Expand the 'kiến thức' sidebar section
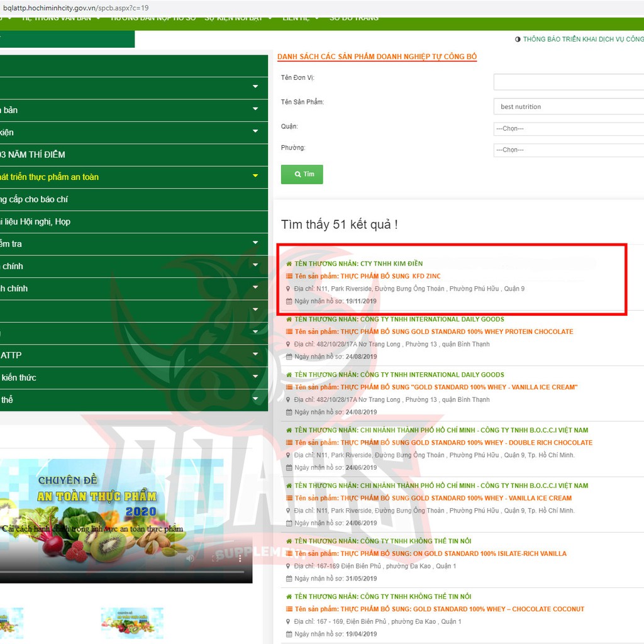The height and width of the screenshot is (644, 644). [255, 377]
